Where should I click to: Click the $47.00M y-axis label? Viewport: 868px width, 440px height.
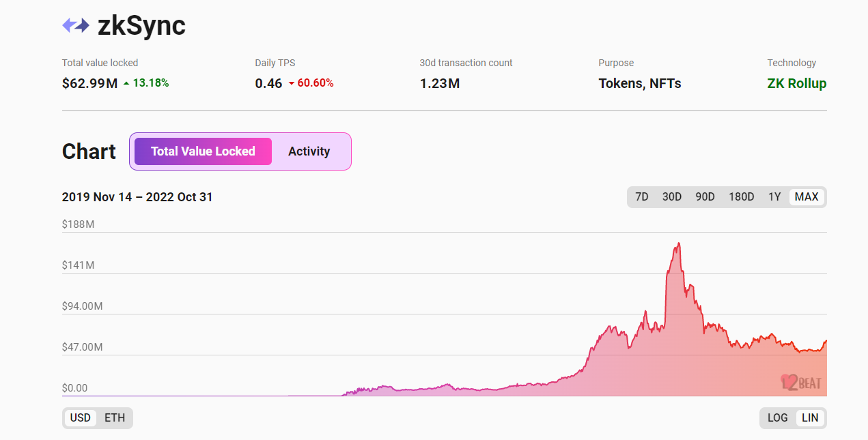click(x=83, y=347)
